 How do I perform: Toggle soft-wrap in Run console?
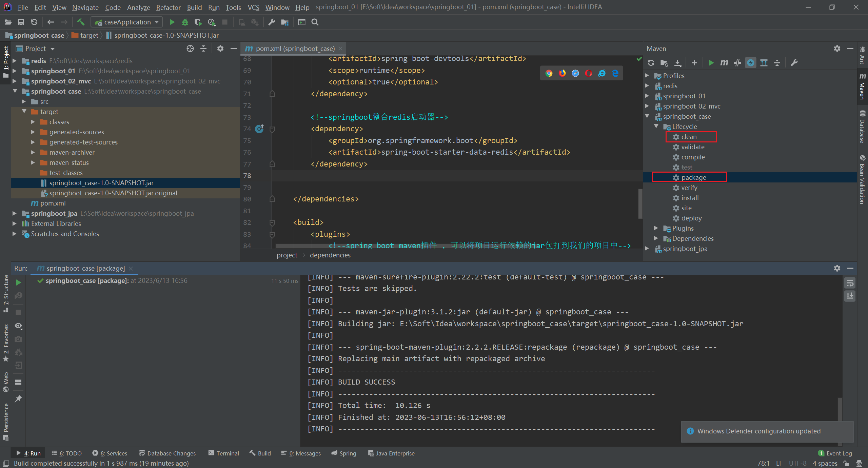(x=850, y=283)
